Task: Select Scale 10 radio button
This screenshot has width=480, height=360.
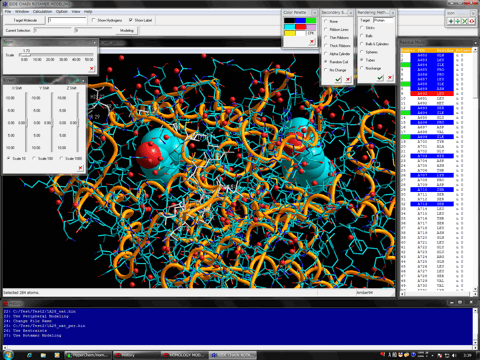Action: (x=9, y=158)
